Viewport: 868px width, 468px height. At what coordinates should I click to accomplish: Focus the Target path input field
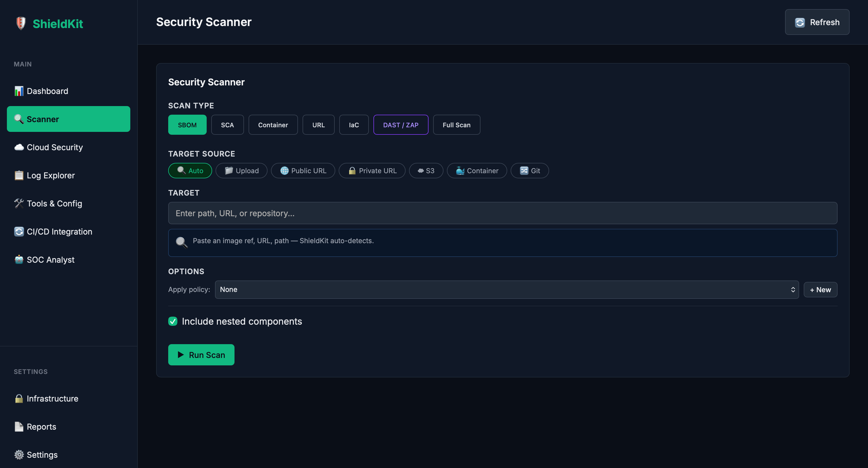[x=502, y=213]
